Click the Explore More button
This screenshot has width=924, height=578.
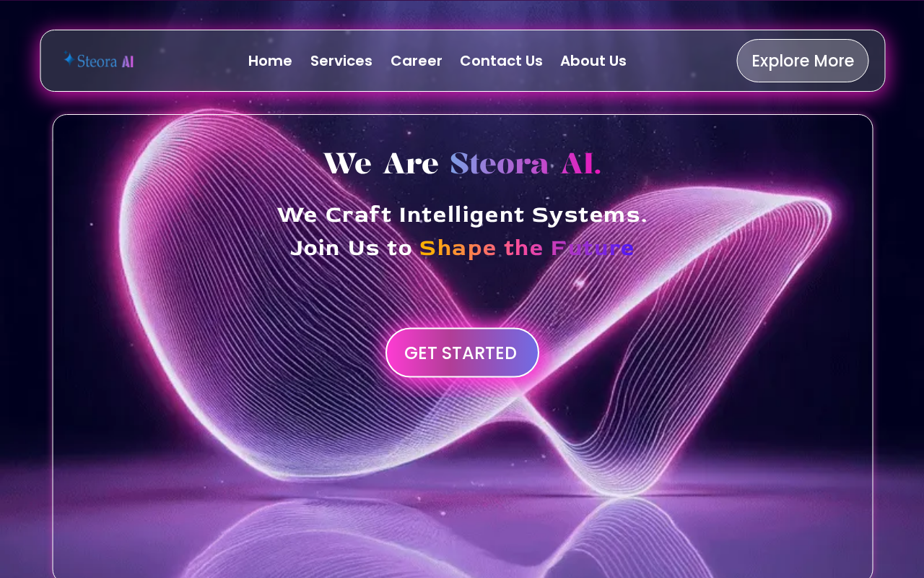click(803, 61)
